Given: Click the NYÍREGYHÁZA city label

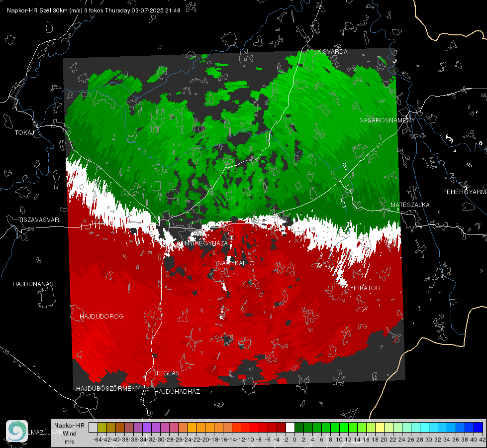Looking at the screenshot, I should coord(206,243).
